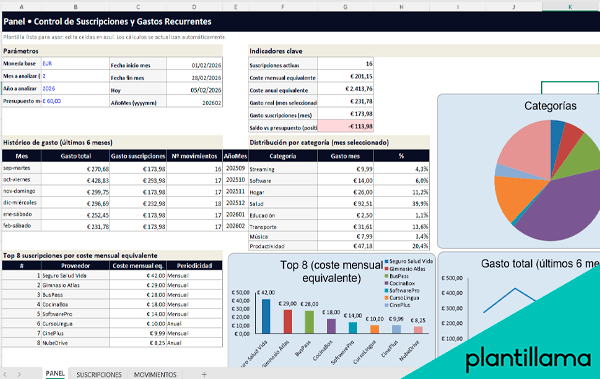Switch to the MOVIMIENTOS sheet tab

(155, 374)
